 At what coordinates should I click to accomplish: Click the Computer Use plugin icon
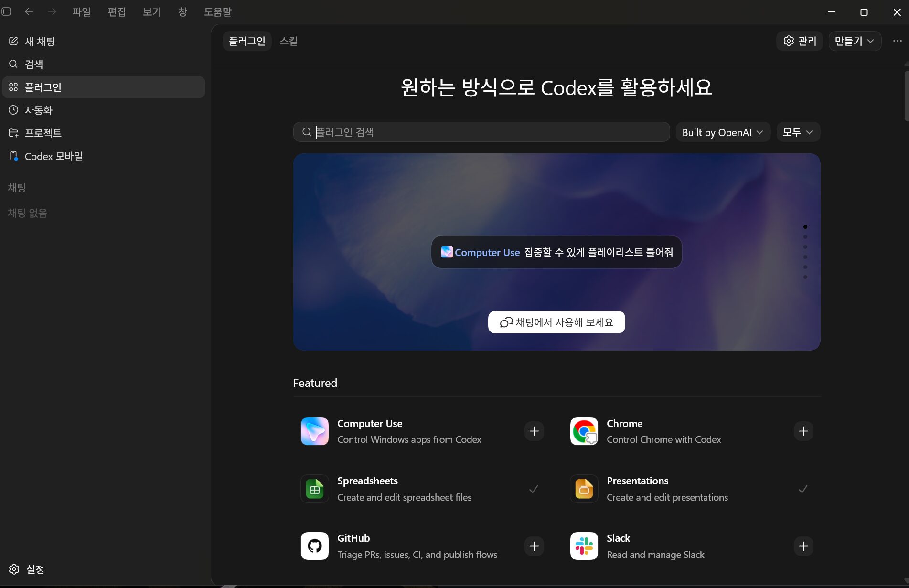coord(315,431)
